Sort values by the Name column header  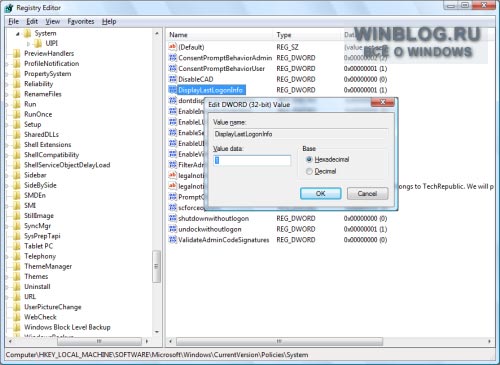[220, 35]
